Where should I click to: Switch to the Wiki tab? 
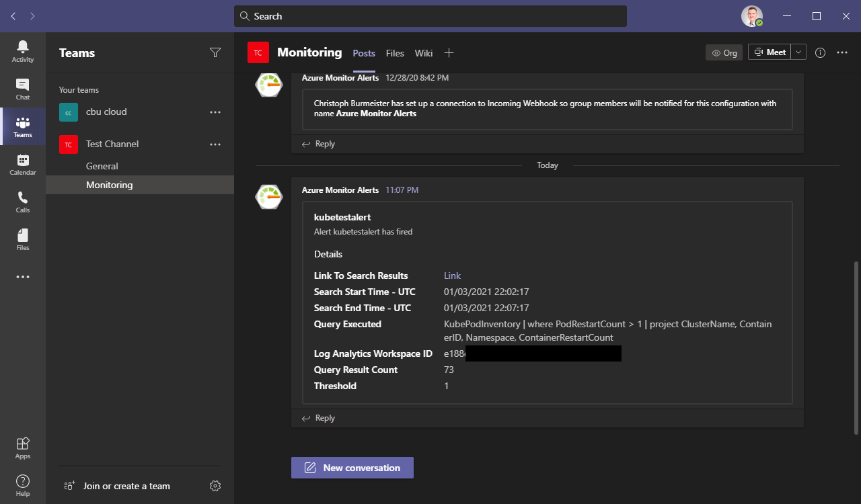tap(424, 53)
